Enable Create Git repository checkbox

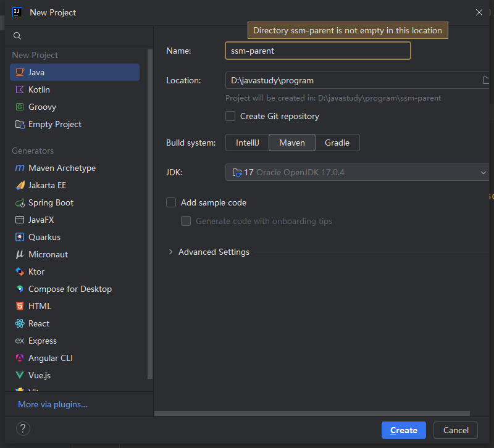click(230, 116)
